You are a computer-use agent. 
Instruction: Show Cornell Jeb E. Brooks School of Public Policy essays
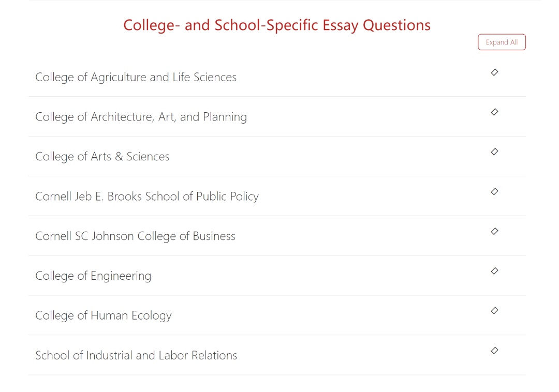coord(147,197)
